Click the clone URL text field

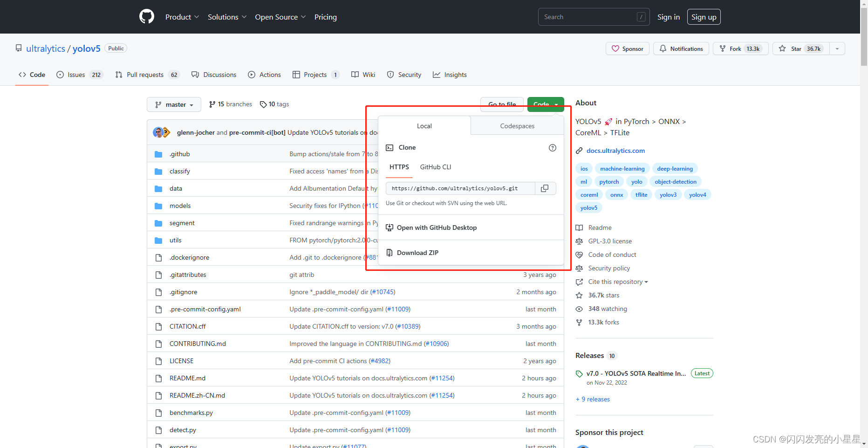click(460, 188)
